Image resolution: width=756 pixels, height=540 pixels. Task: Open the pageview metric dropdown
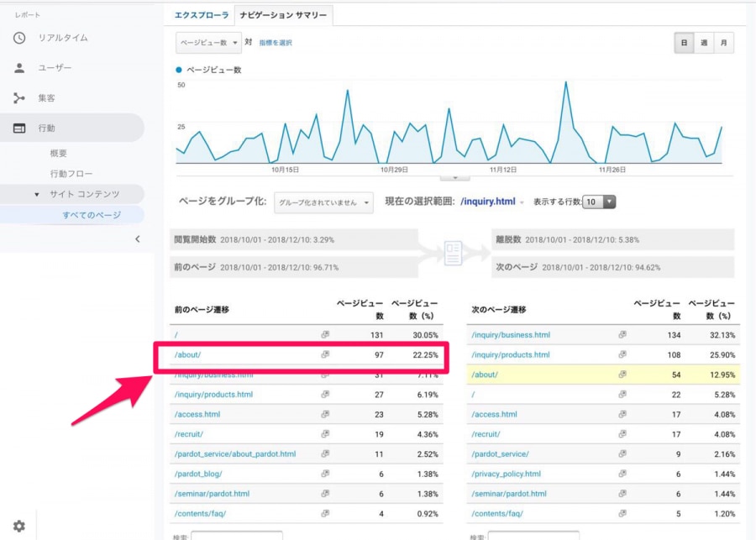(x=208, y=43)
